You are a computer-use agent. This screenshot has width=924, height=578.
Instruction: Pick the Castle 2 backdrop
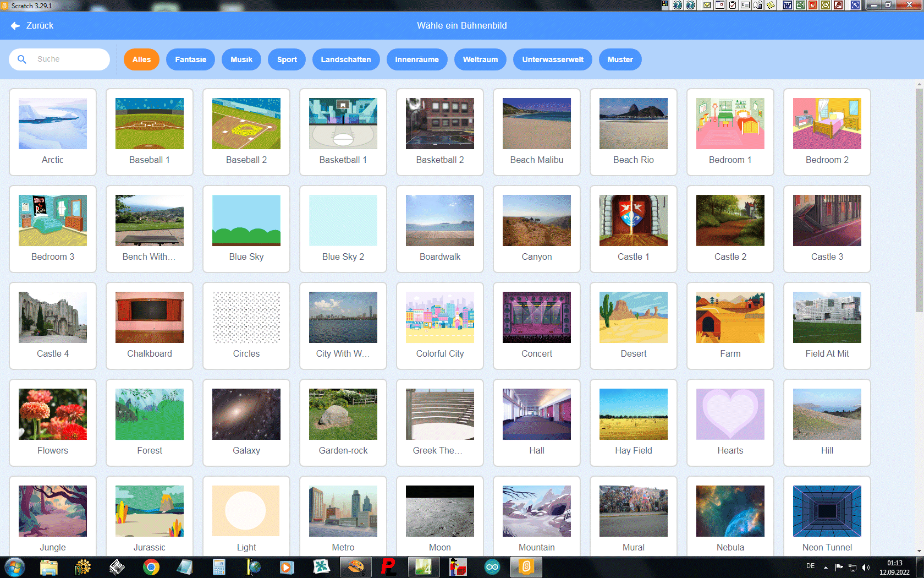(730, 229)
